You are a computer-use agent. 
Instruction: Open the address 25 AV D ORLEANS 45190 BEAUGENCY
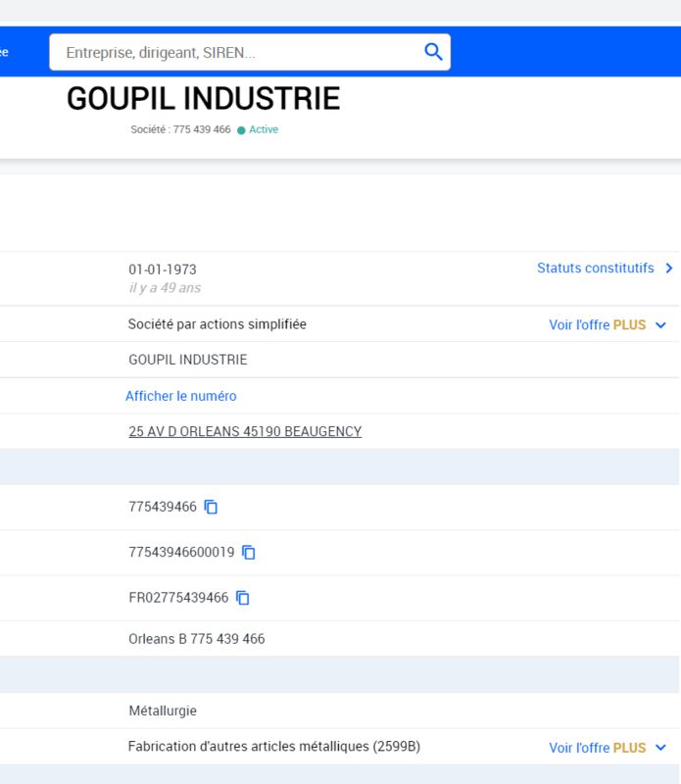(245, 431)
